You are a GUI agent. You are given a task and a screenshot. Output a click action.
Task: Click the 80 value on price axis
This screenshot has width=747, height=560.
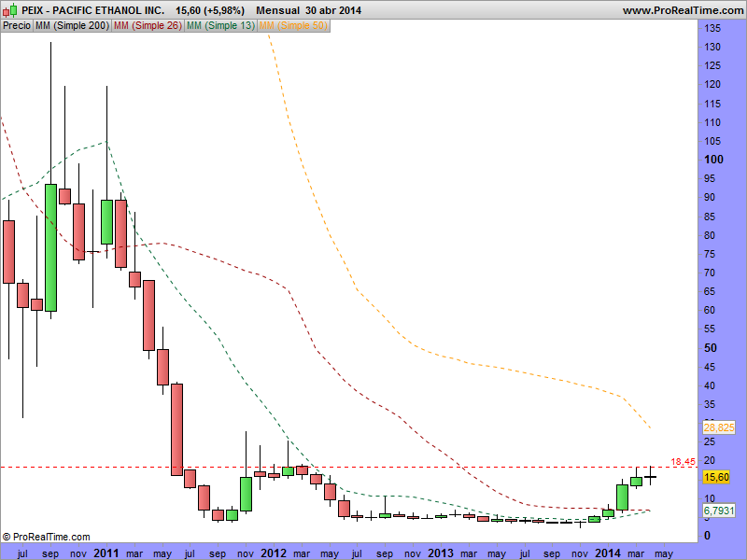click(710, 235)
